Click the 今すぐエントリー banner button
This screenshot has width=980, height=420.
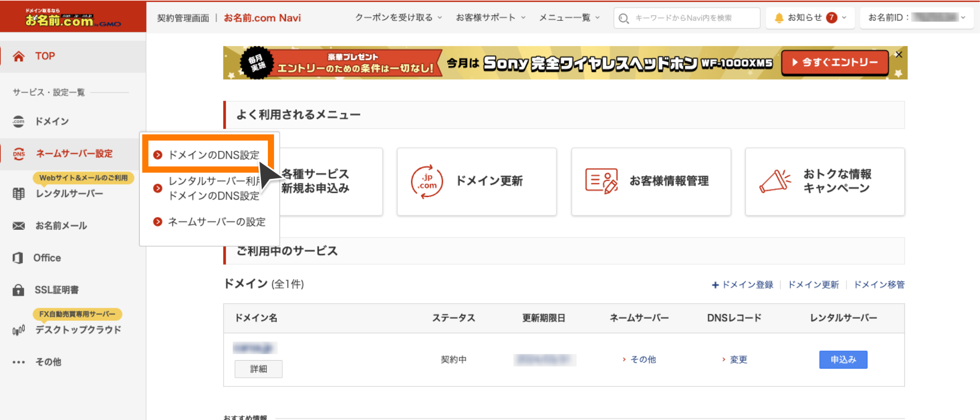tap(835, 62)
